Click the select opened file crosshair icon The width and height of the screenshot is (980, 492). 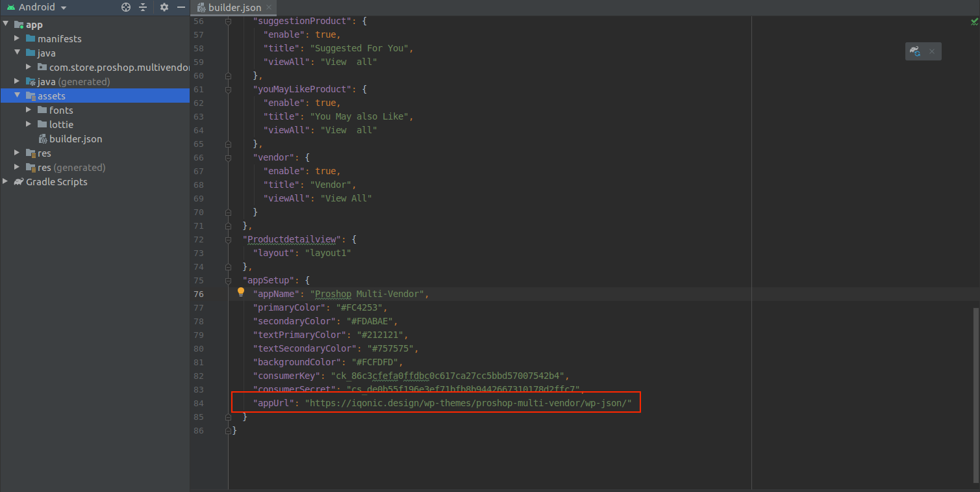(126, 7)
